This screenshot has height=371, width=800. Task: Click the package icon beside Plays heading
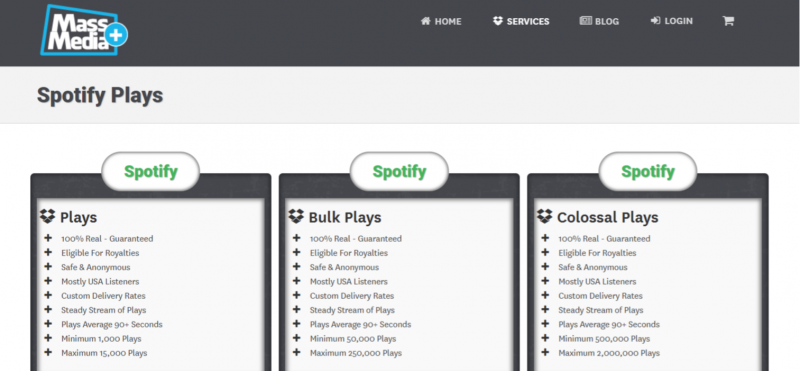pyautogui.click(x=47, y=216)
